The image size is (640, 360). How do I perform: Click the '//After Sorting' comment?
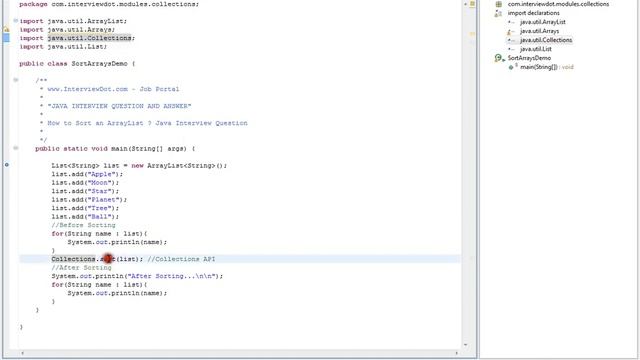coord(81,268)
